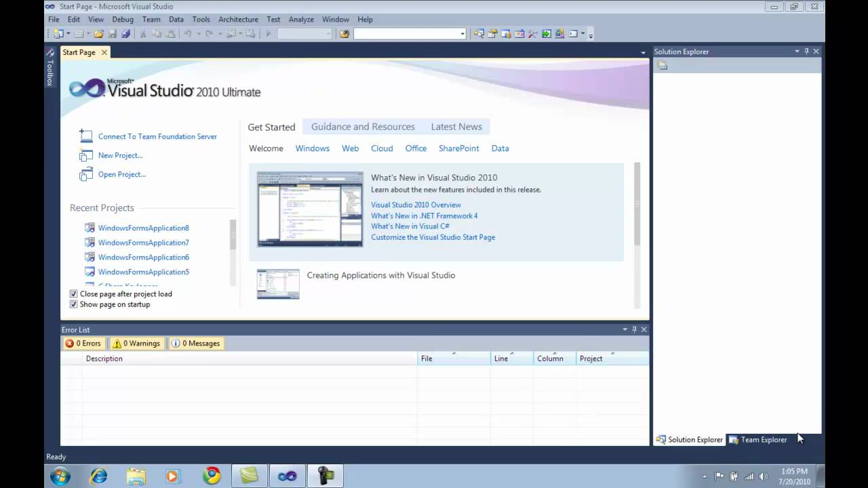Open the solution configuration combo box
The width and height of the screenshot is (868, 488).
pyautogui.click(x=305, y=34)
